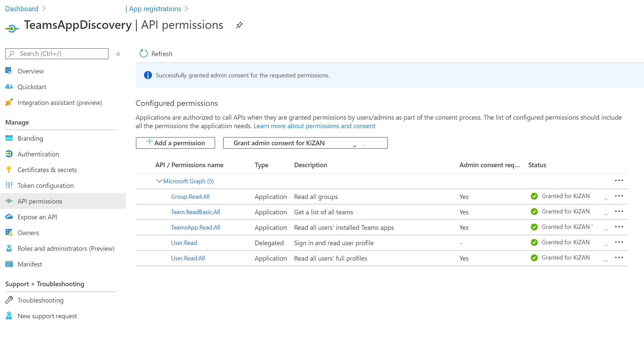Click the Expose an API cloud icon

point(9,217)
